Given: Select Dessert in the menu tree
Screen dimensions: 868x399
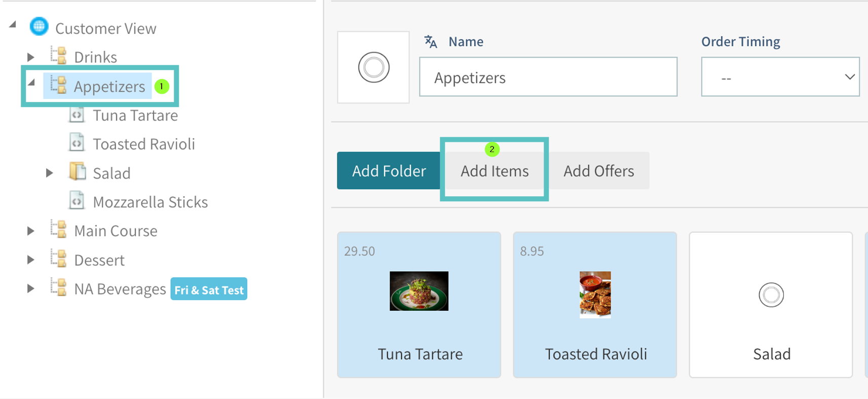Looking at the screenshot, I should [x=99, y=260].
